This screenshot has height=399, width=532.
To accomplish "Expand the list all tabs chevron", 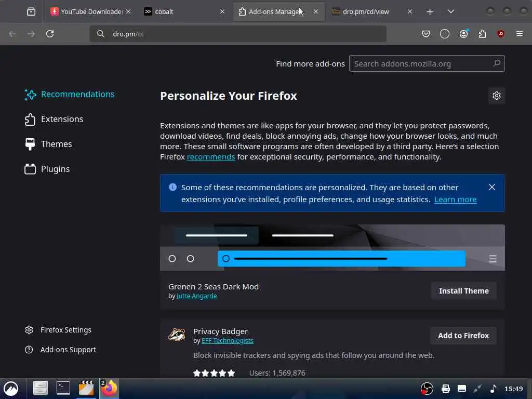I will click(x=450, y=11).
